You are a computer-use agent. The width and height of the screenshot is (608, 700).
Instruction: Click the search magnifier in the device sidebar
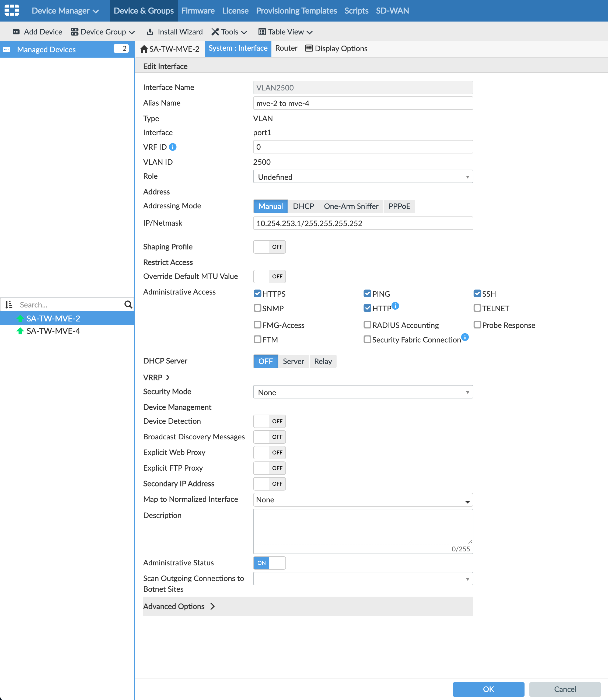[x=128, y=304]
